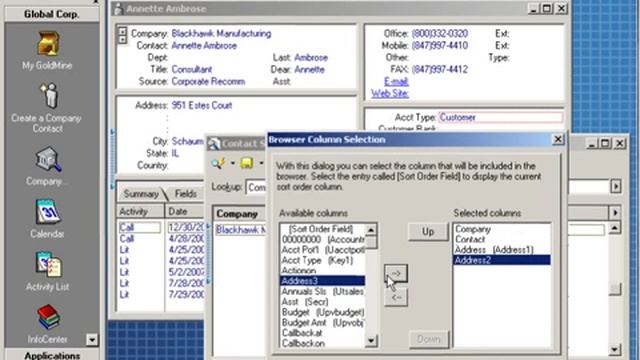Select Contact in Selected columns

click(502, 239)
